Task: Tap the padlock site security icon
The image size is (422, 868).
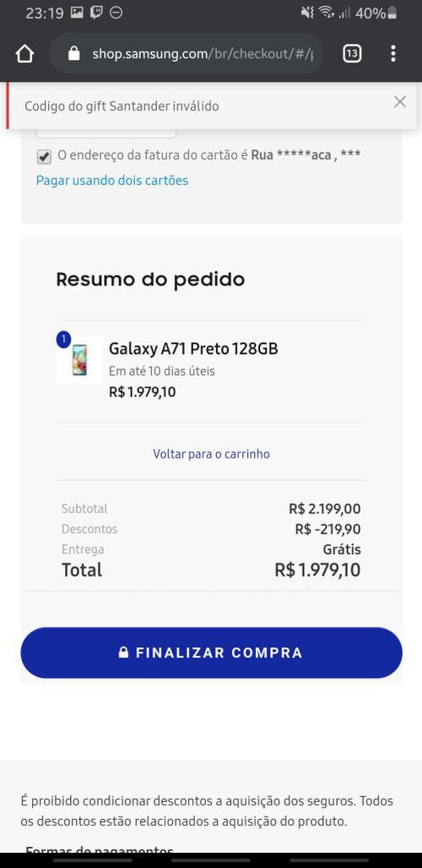Action: pos(74,54)
